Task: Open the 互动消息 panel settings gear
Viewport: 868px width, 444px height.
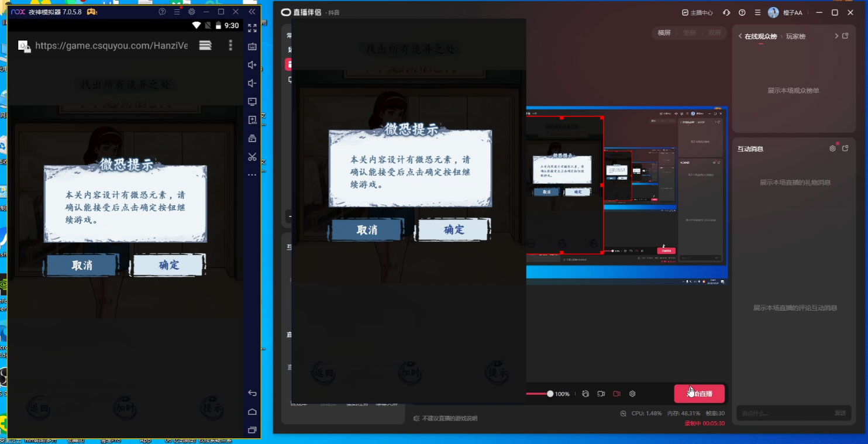Action: [832, 149]
